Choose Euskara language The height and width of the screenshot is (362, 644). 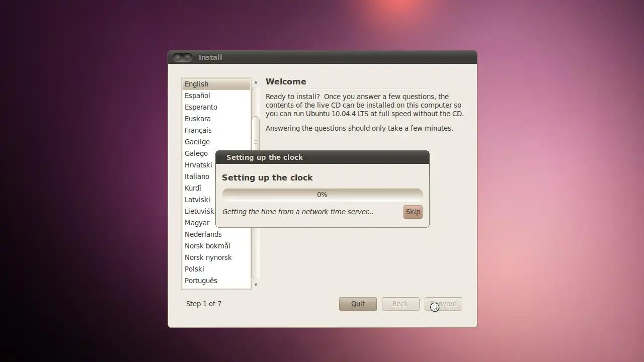(x=216, y=119)
